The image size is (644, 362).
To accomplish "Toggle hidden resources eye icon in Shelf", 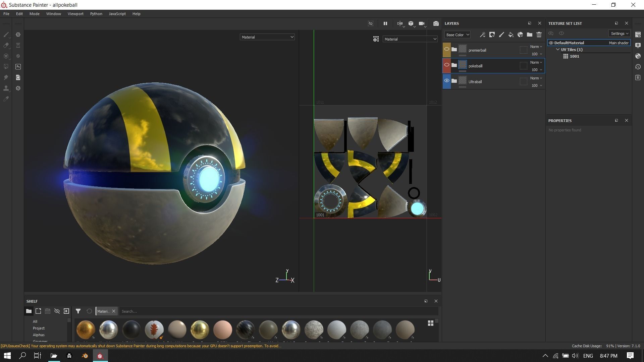I will [57, 311].
